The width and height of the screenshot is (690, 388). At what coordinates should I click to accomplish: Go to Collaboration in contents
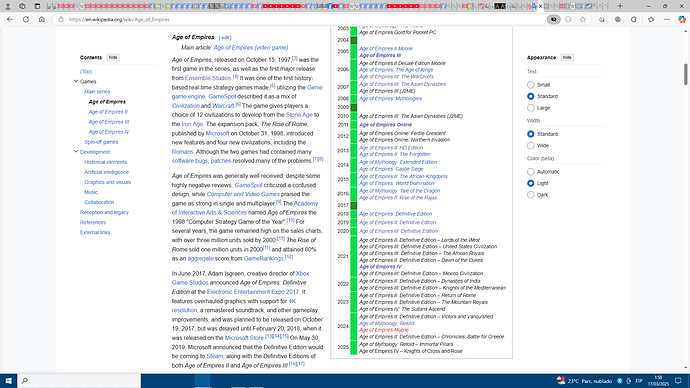pyautogui.click(x=99, y=202)
